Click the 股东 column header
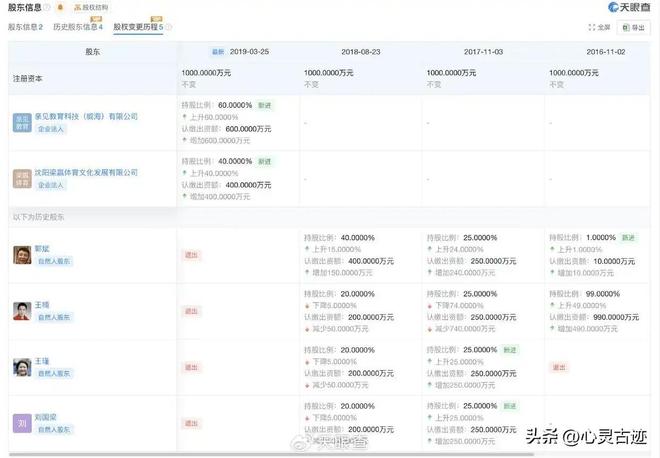The height and width of the screenshot is (458, 660). coord(93,52)
